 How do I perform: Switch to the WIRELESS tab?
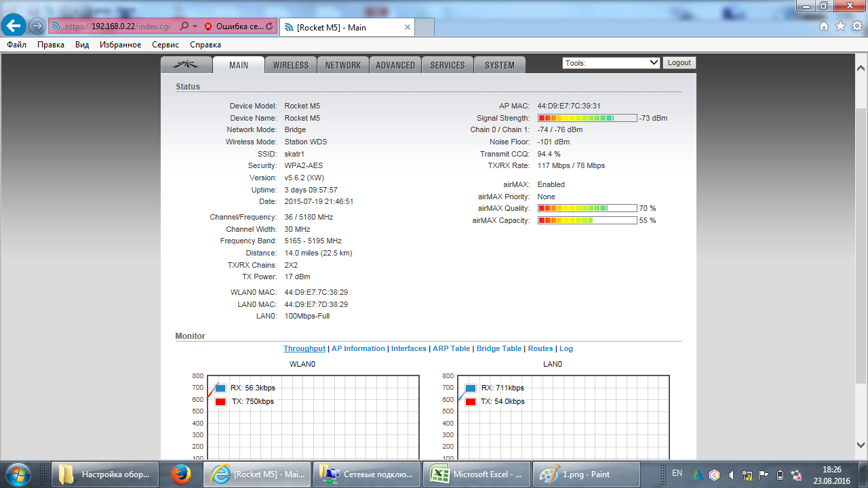[x=291, y=65]
